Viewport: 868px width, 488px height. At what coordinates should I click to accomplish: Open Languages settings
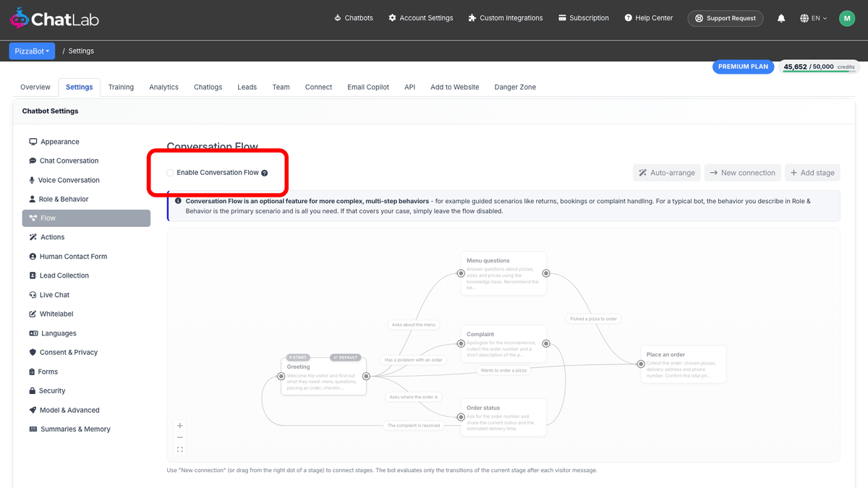[x=86, y=333]
